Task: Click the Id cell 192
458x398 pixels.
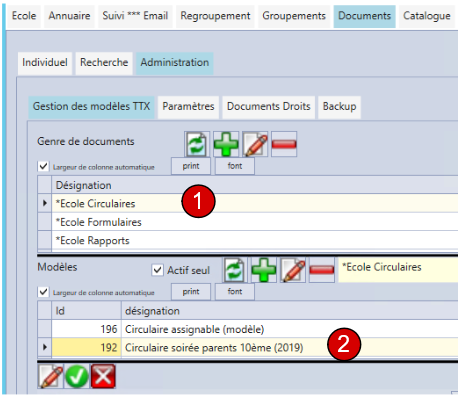Action: (x=86, y=348)
